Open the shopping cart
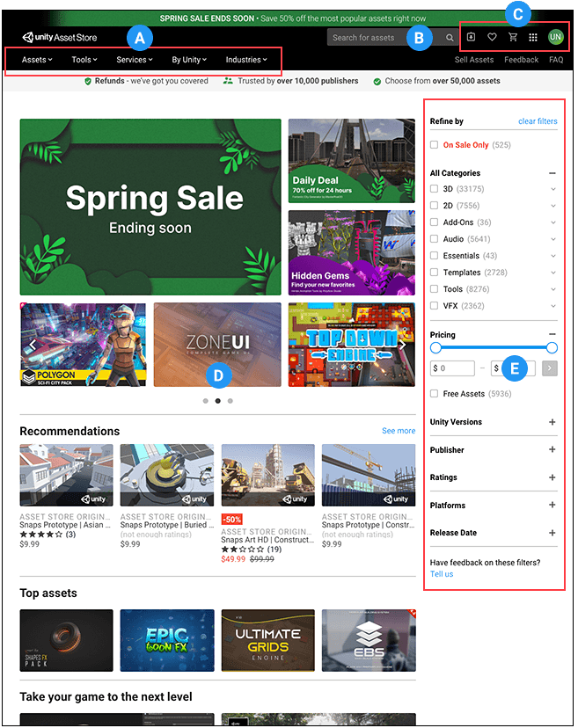The image size is (578, 728). pyautogui.click(x=513, y=38)
